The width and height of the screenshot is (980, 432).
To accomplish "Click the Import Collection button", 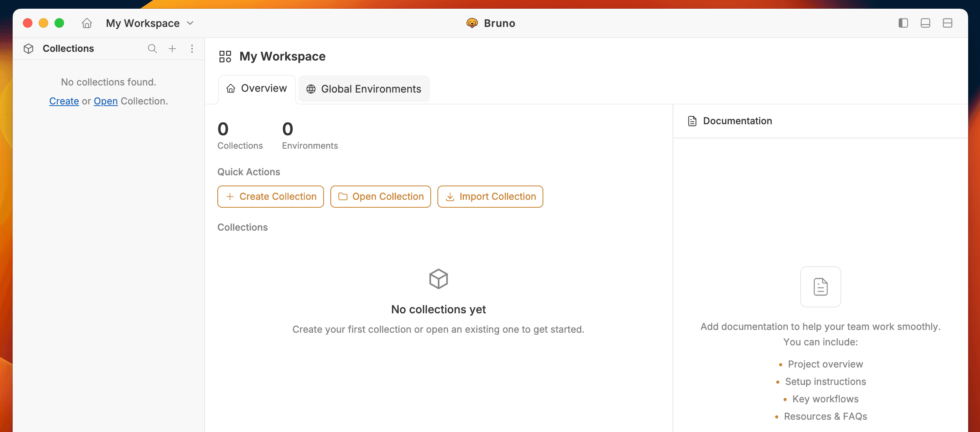I will click(x=490, y=197).
